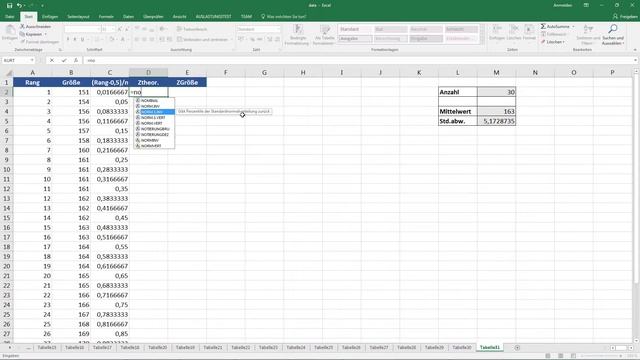Open Bedingte Formatierung
The width and height of the screenshot is (640, 360).
297,35
